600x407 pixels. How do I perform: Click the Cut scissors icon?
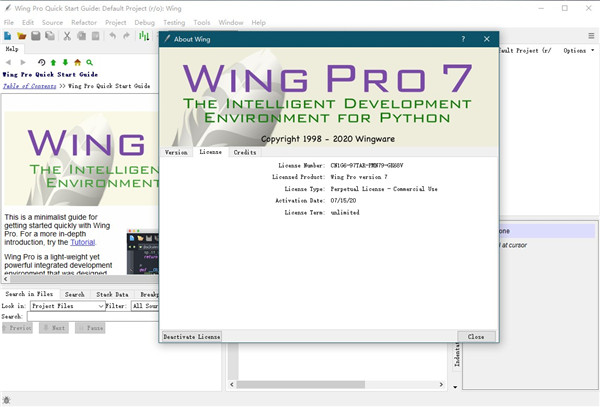[x=67, y=36]
